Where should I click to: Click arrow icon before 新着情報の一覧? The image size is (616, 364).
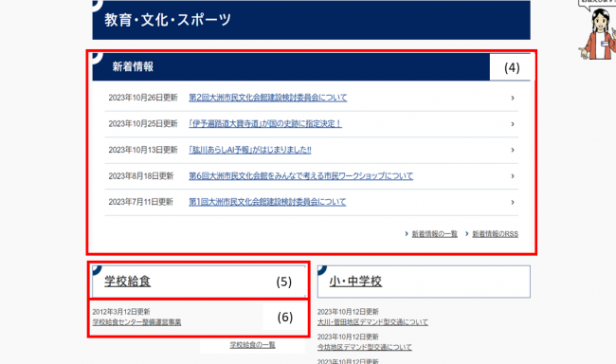pyautogui.click(x=407, y=234)
